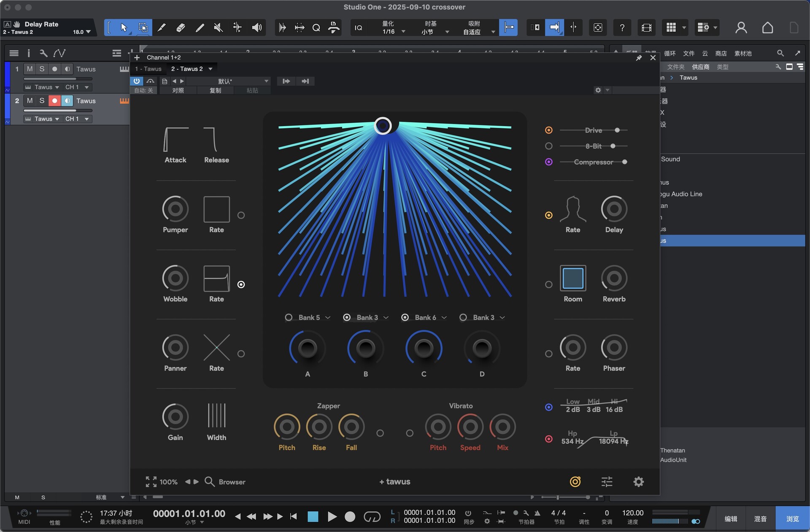
Task: Toggle Autoscroll in toolbar
Action: [554, 27]
